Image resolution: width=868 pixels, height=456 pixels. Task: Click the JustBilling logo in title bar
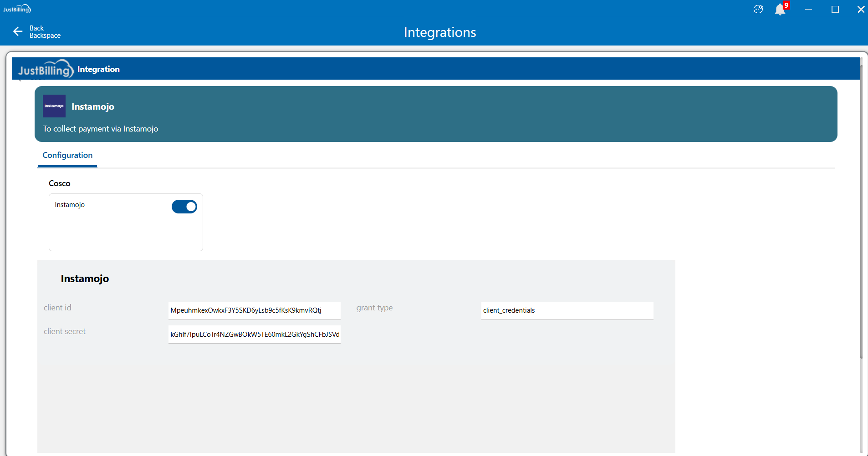(17, 9)
